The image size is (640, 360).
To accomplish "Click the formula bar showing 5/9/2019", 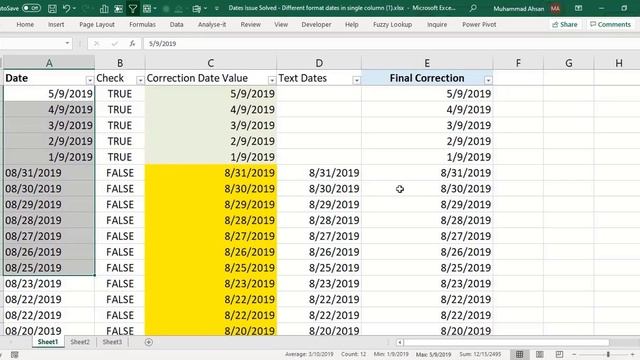I will pos(391,43).
